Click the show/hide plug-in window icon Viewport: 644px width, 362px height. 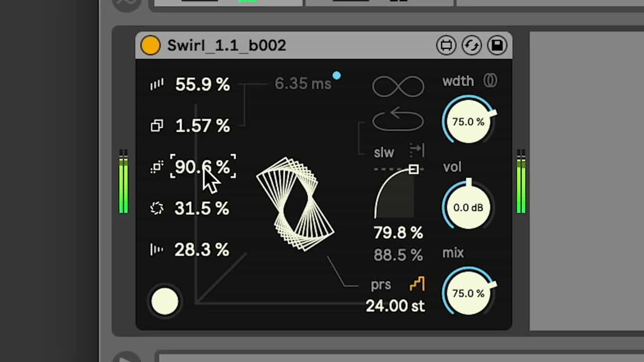[x=446, y=46]
